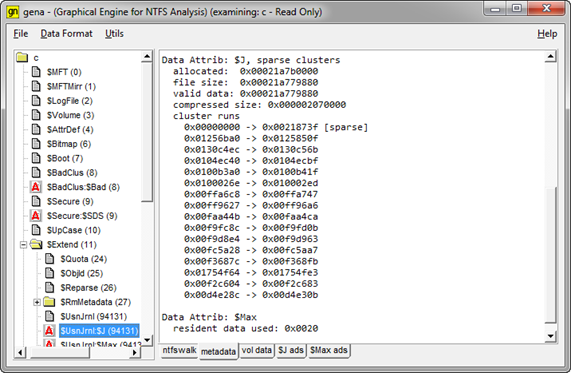The height and width of the screenshot is (373, 571).
Task: Click metadata pane scroll down arrow
Action: (550, 336)
